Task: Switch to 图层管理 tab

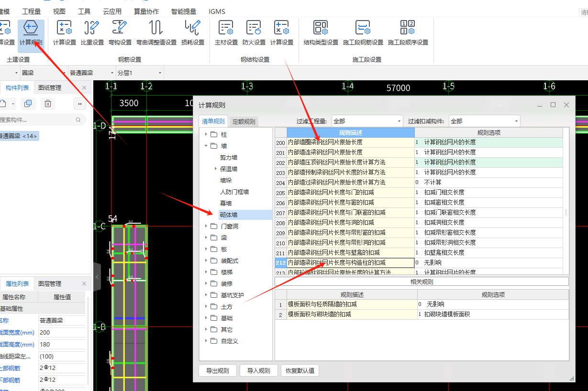Action: click(x=50, y=283)
